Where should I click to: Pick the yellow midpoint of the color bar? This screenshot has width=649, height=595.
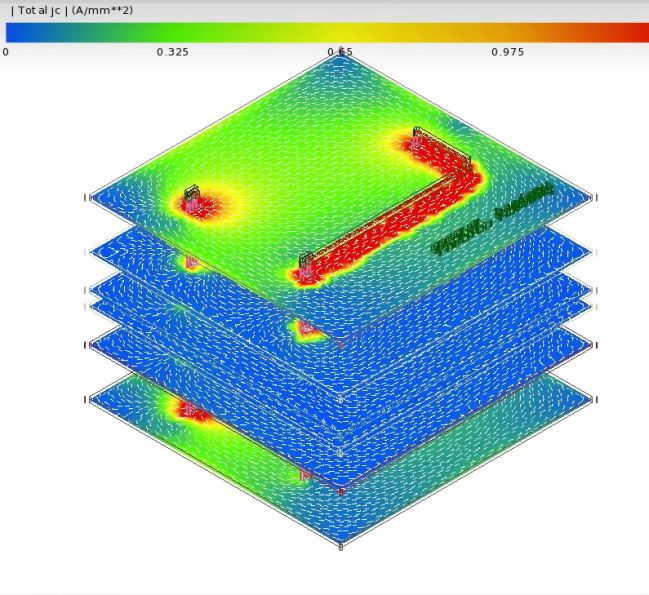point(340,32)
